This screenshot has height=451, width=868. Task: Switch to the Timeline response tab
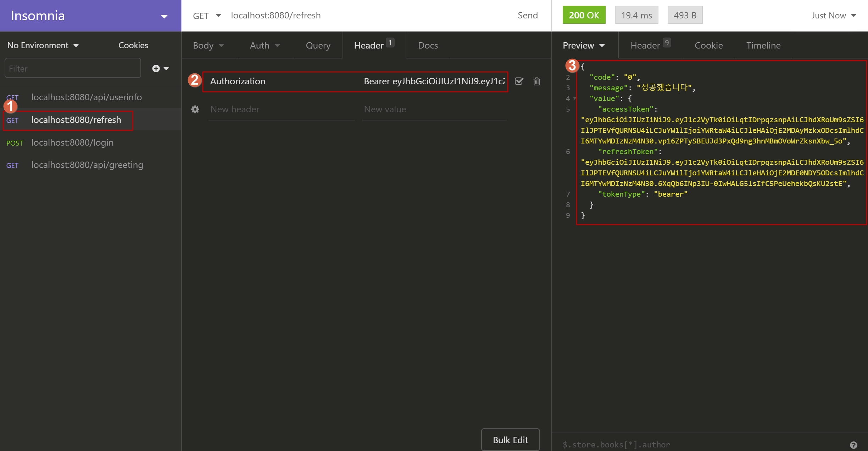pos(763,45)
